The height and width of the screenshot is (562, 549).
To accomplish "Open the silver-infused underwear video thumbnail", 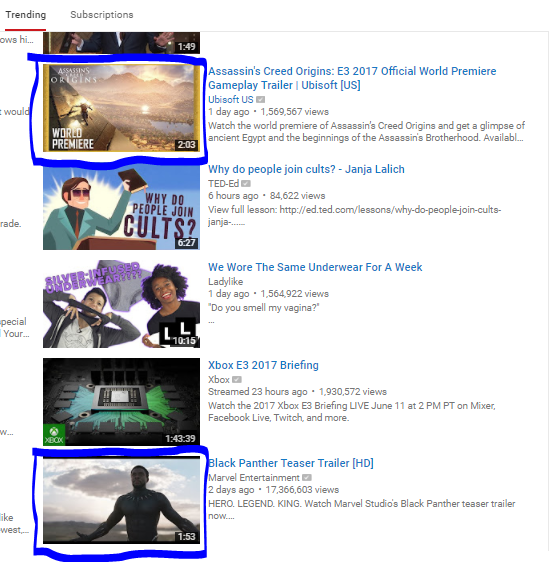I will click(121, 304).
